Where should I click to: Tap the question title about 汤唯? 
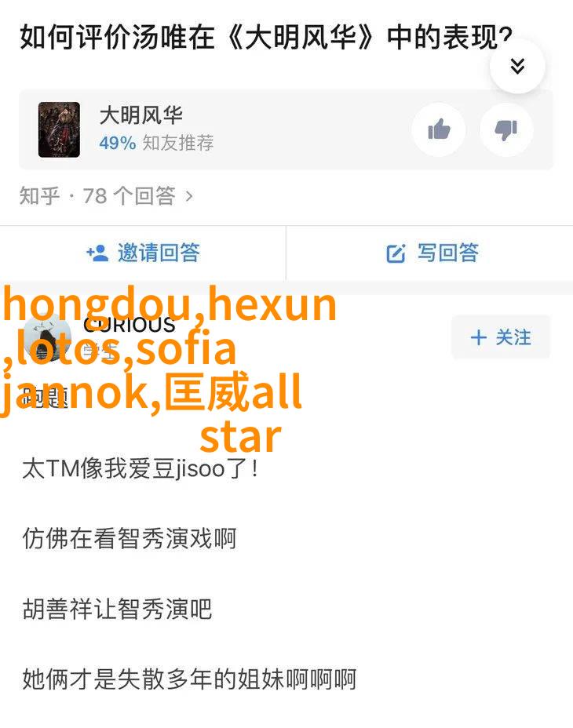[266, 37]
